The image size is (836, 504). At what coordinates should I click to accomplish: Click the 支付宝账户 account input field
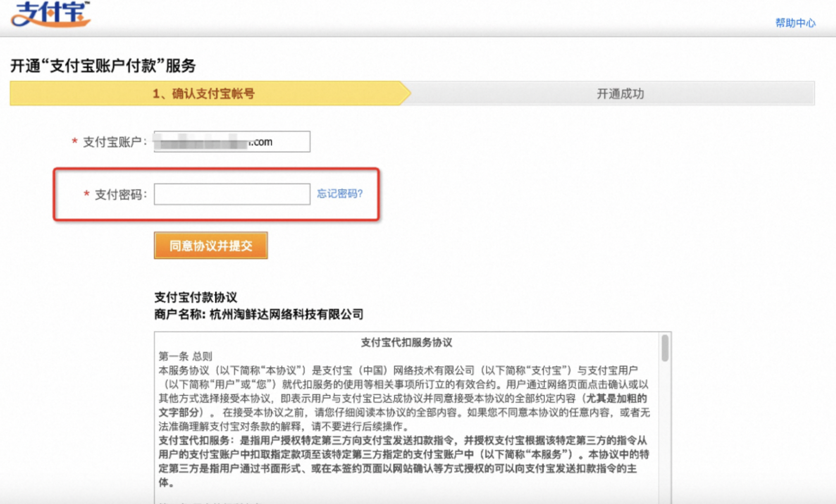pyautogui.click(x=232, y=142)
